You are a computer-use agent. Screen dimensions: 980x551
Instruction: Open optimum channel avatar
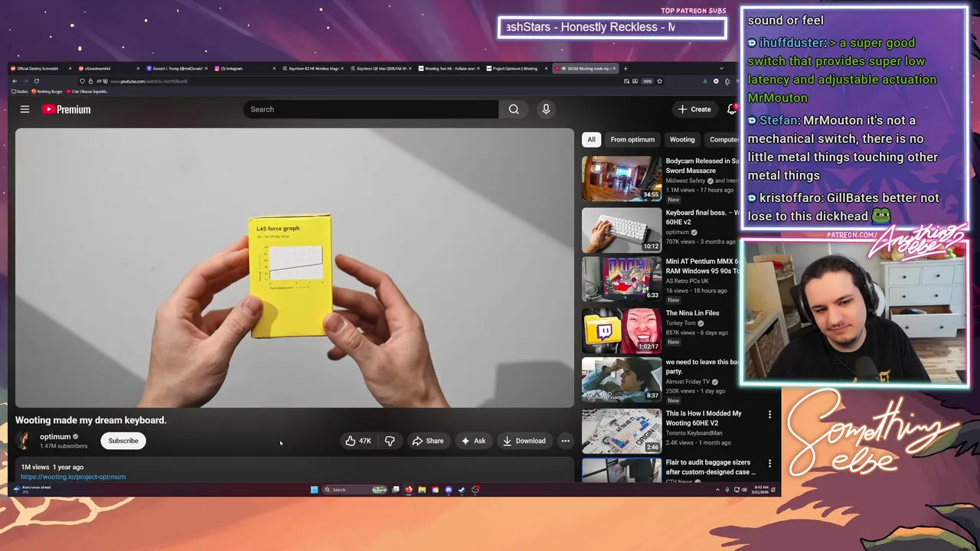pos(24,441)
